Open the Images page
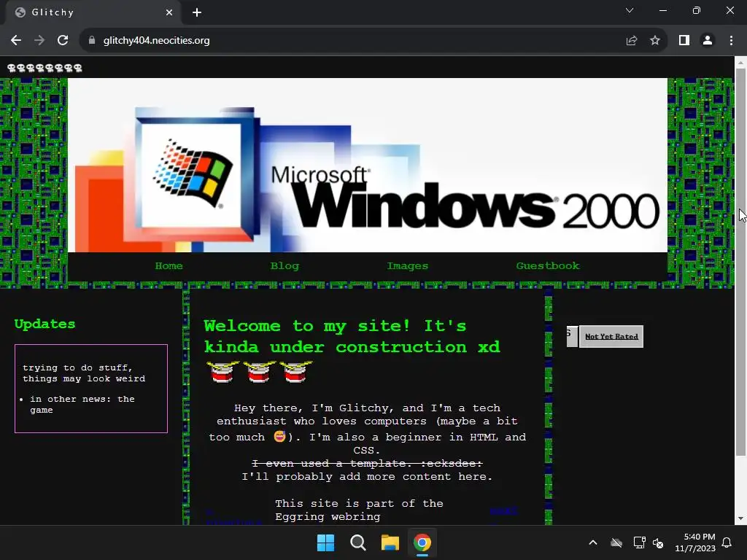This screenshot has height=560, width=747. (x=407, y=265)
